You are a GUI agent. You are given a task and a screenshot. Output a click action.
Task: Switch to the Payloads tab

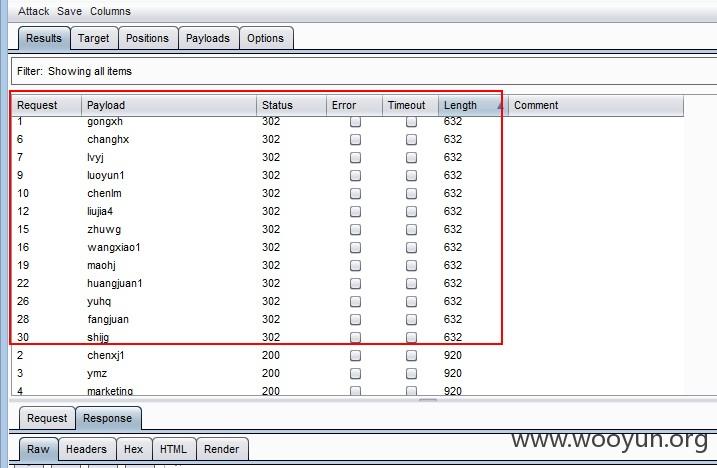coord(208,38)
